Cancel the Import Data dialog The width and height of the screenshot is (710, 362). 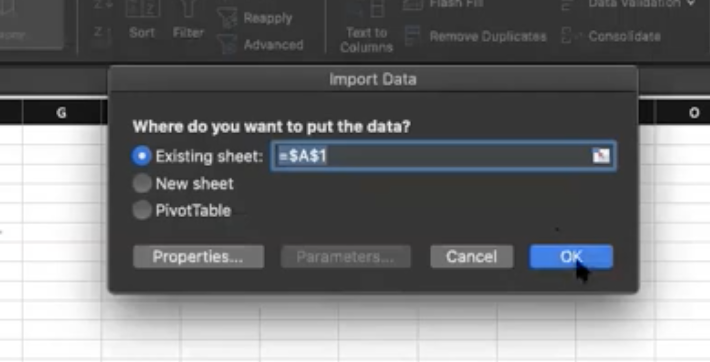471,257
